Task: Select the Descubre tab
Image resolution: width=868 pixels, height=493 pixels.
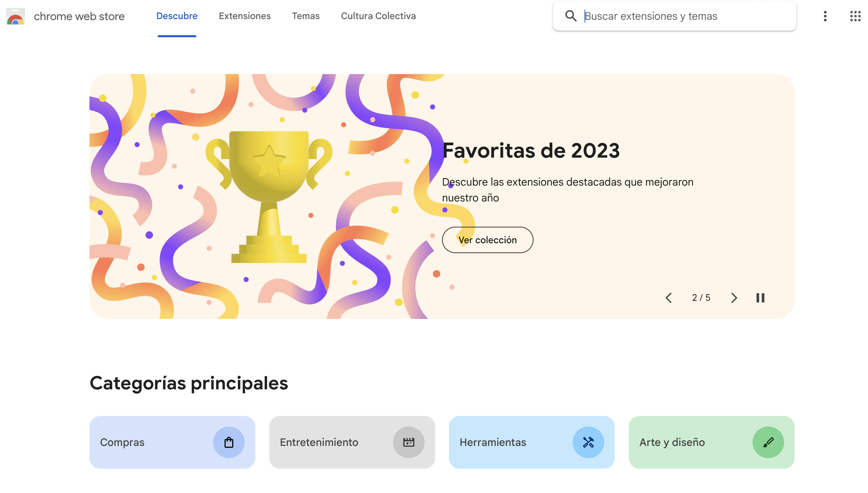Action: point(177,16)
